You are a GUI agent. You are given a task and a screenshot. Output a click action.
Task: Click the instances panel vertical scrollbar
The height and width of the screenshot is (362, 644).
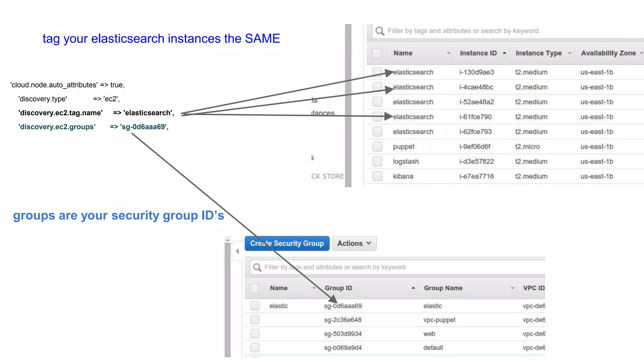pos(348,106)
